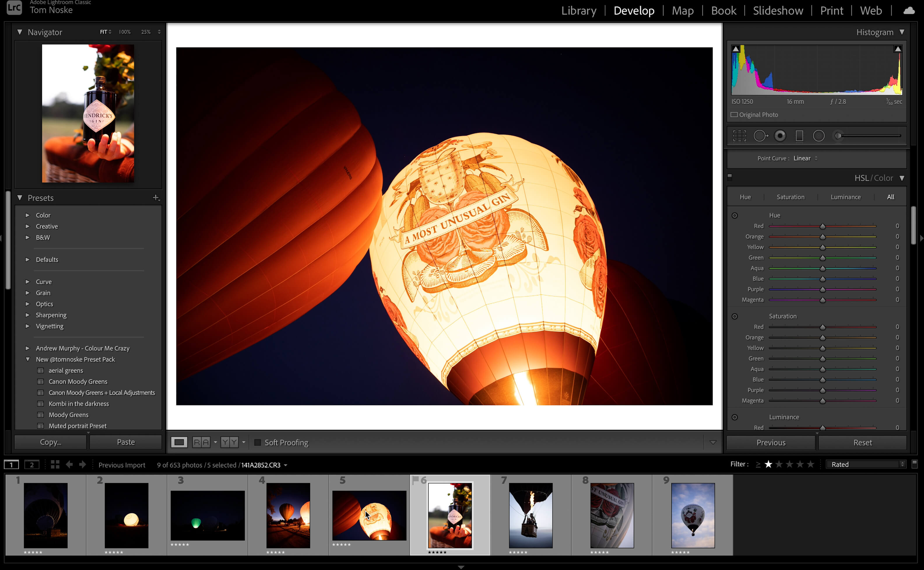Toggle visibility of Presets panel
Viewport: 924px width, 570px height.
tap(20, 197)
